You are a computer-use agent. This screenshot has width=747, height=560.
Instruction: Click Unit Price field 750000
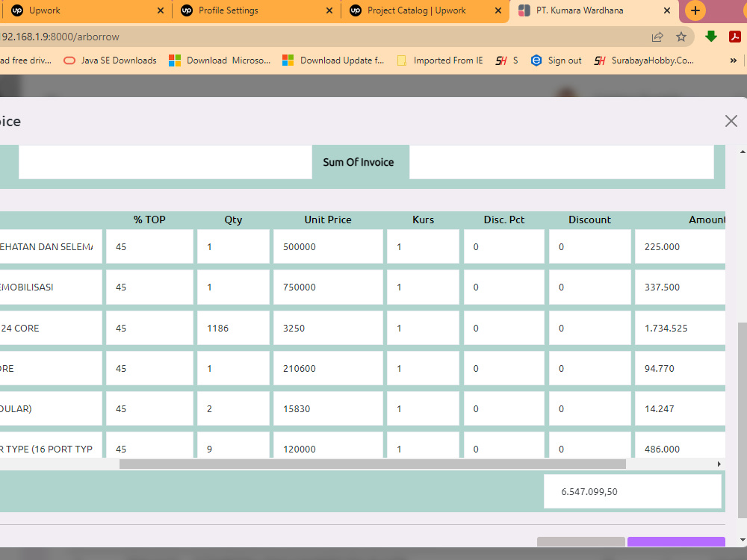(x=328, y=287)
